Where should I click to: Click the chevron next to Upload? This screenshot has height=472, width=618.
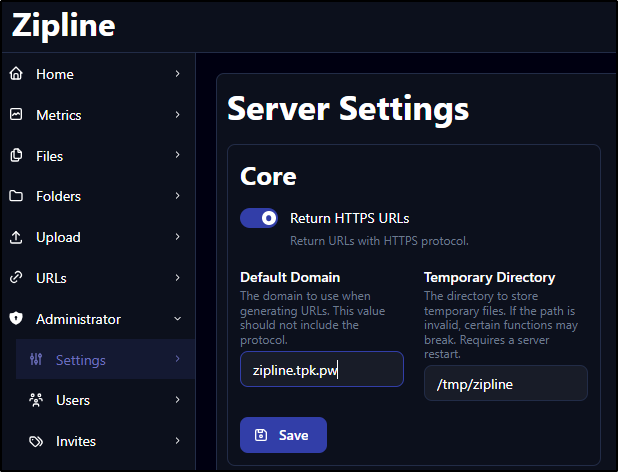click(x=178, y=236)
